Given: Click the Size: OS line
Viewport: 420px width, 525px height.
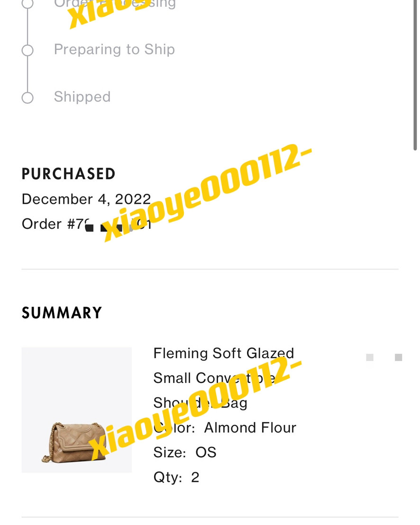Looking at the screenshot, I should [185, 453].
